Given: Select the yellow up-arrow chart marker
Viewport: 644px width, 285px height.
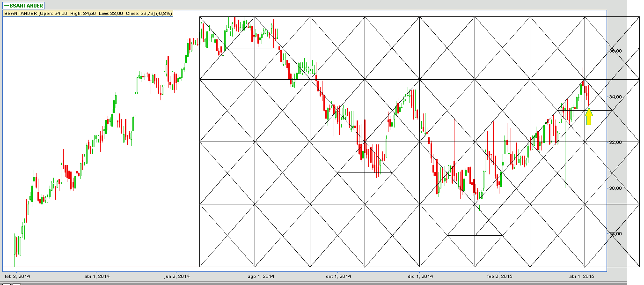Looking at the screenshot, I should (x=589, y=117).
